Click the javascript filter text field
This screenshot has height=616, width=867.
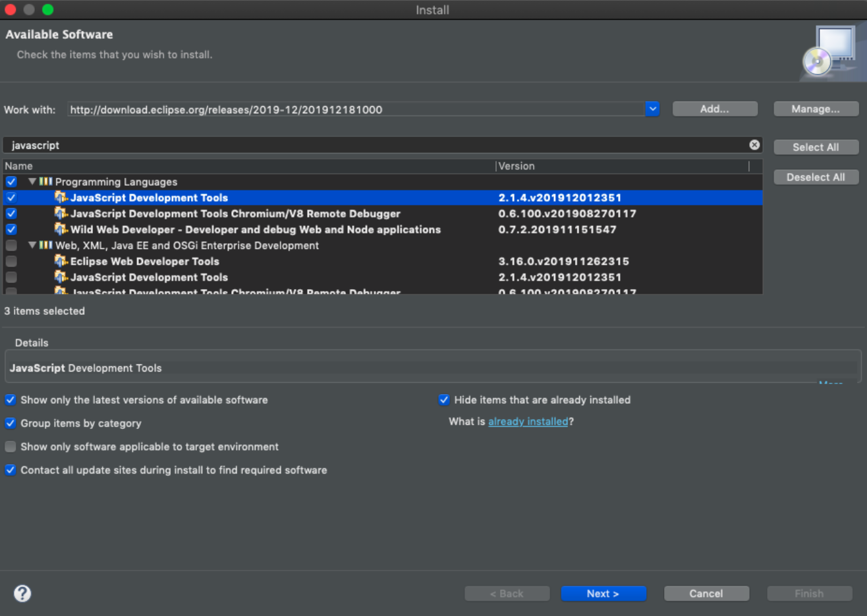pyautogui.click(x=382, y=145)
